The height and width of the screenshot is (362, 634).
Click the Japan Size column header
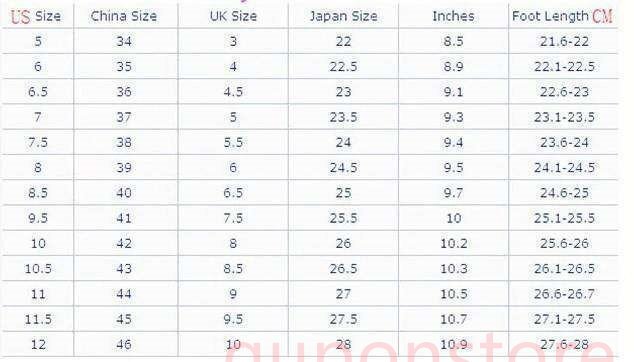click(343, 16)
